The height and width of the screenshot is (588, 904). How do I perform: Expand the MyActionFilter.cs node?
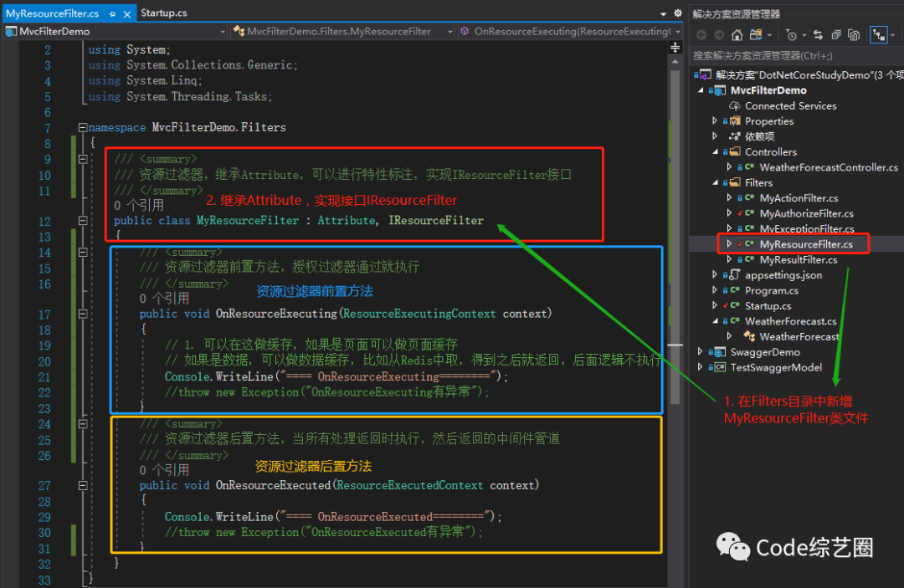point(729,197)
